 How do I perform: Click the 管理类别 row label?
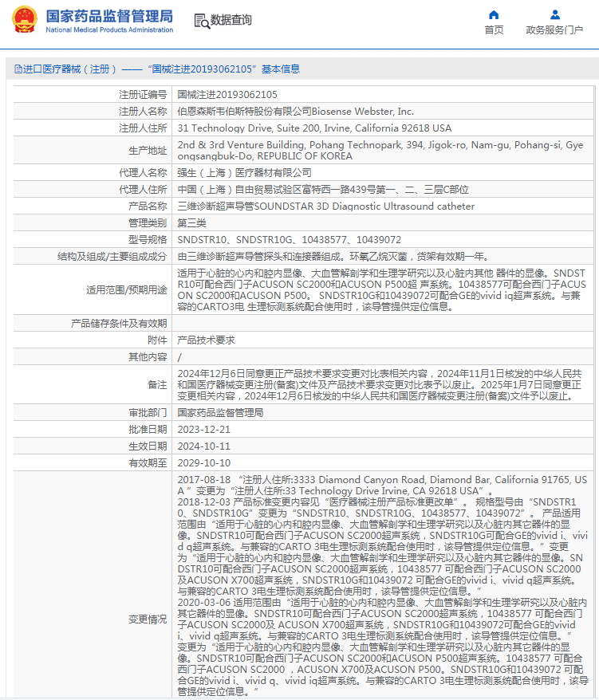pyautogui.click(x=148, y=223)
